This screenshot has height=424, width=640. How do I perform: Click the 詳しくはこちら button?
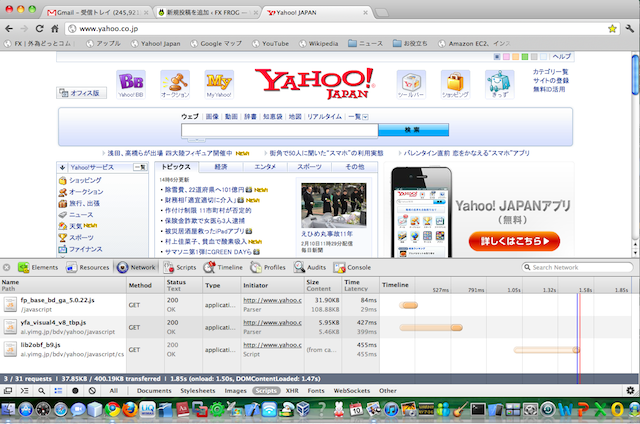point(514,241)
